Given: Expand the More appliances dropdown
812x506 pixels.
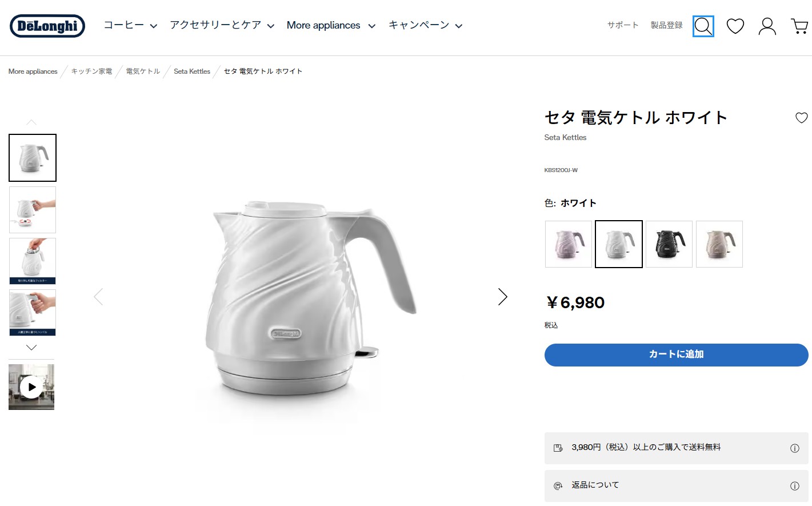Looking at the screenshot, I should coord(331,25).
